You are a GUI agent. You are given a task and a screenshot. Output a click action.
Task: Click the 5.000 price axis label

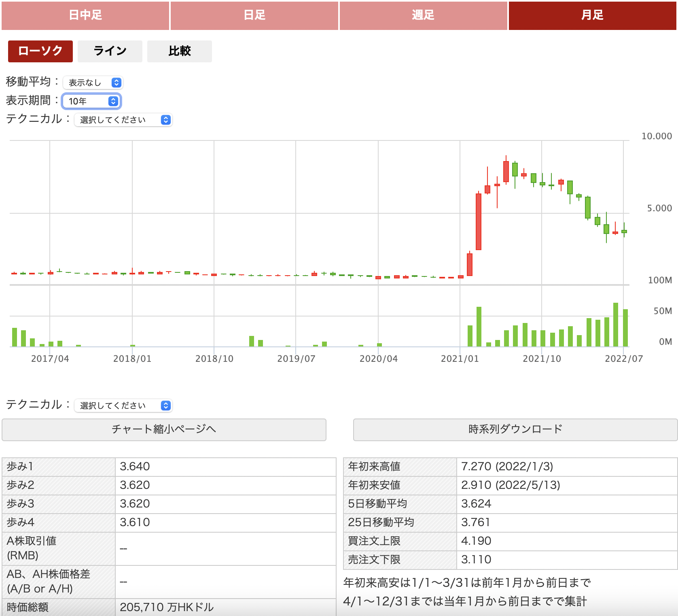click(659, 208)
